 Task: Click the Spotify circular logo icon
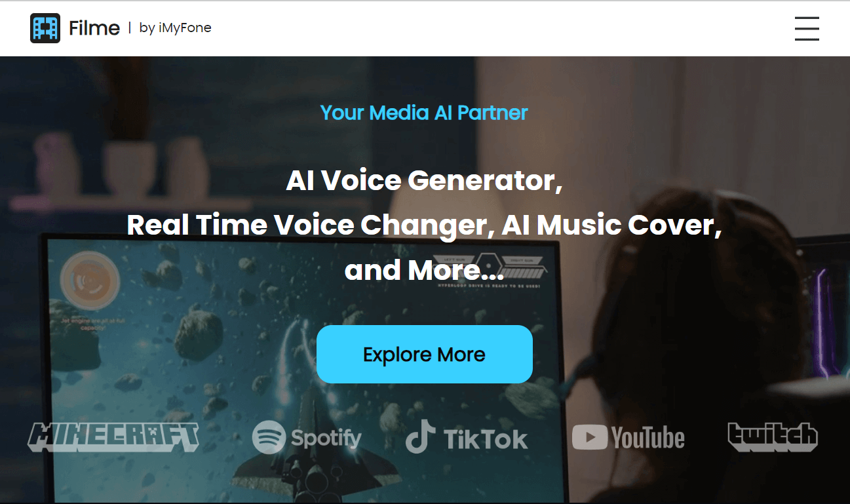tap(269, 437)
